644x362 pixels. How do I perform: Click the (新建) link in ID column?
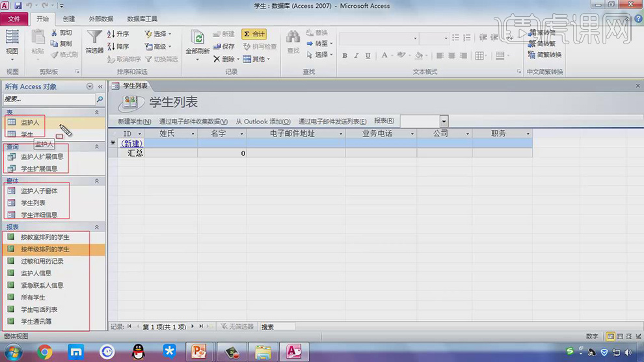131,143
